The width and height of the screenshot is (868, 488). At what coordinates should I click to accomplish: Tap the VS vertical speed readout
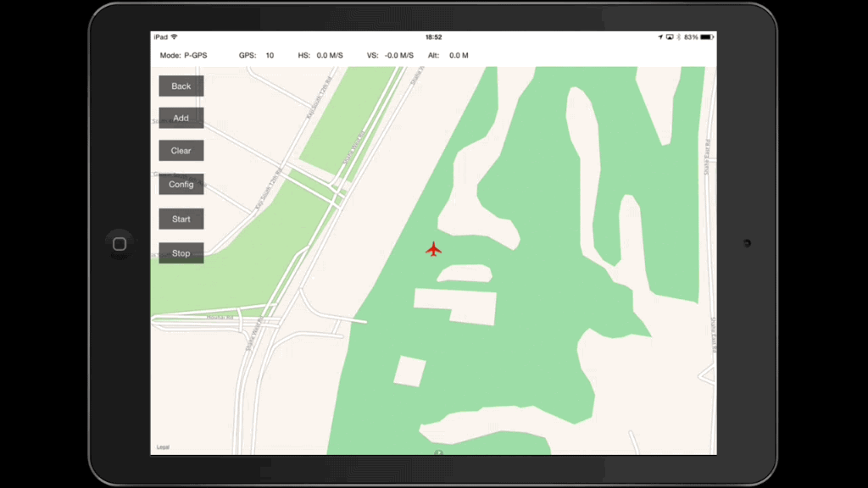click(390, 56)
